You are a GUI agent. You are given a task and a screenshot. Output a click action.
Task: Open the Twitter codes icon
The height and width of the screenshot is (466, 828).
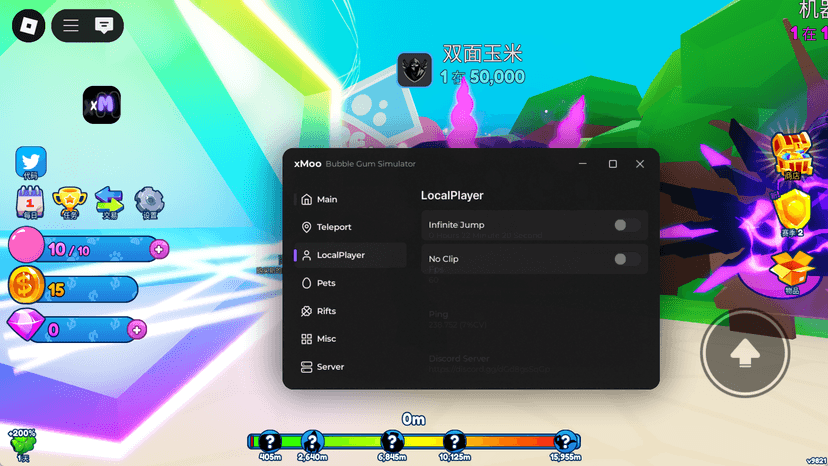click(31, 162)
